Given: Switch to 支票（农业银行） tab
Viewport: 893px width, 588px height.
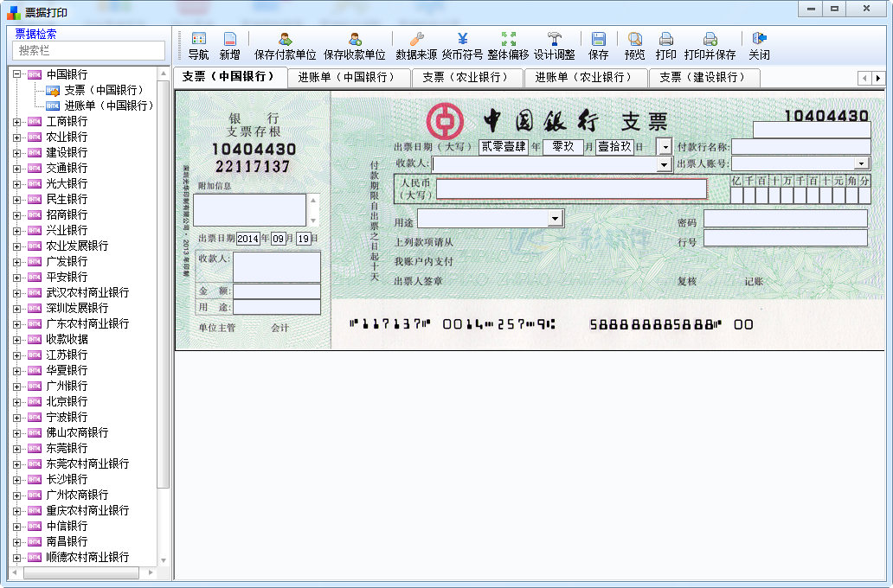Looking at the screenshot, I should (466, 78).
